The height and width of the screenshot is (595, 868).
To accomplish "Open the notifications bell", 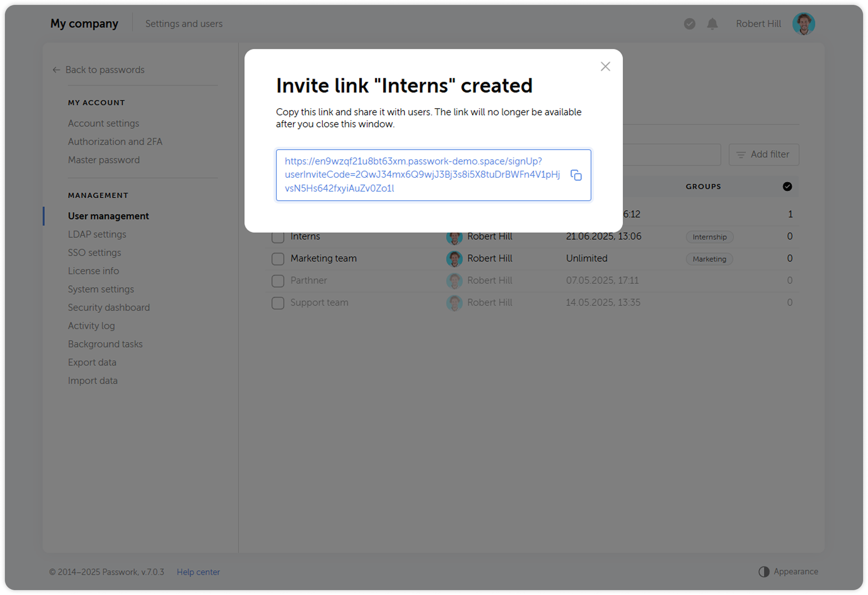I will coord(712,24).
